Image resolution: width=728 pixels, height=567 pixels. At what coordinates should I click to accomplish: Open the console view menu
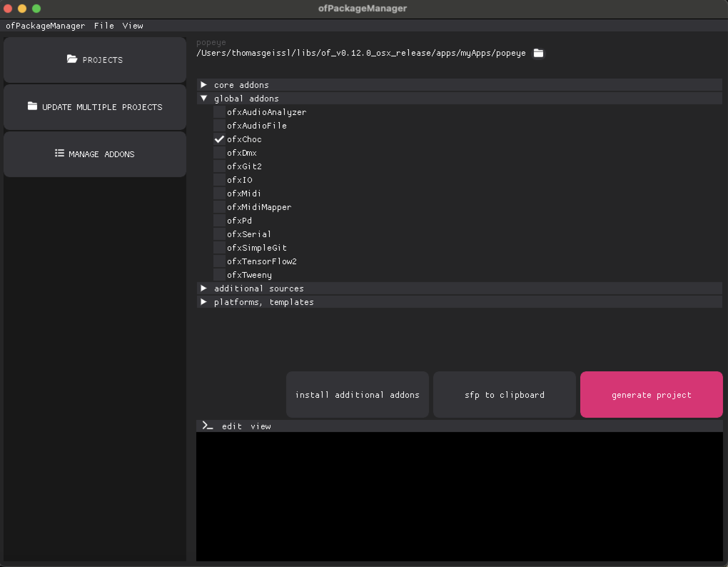point(261,426)
